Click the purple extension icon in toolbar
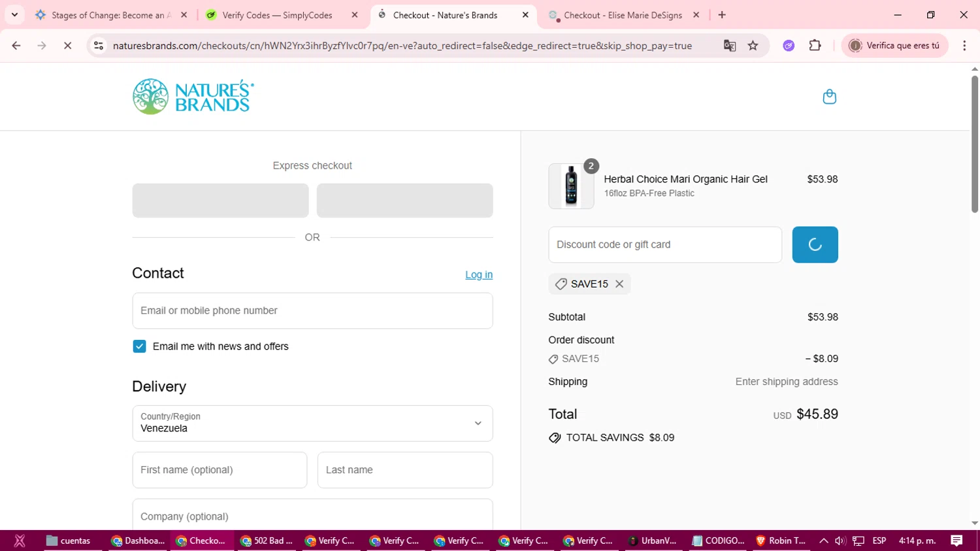 [x=789, y=46]
